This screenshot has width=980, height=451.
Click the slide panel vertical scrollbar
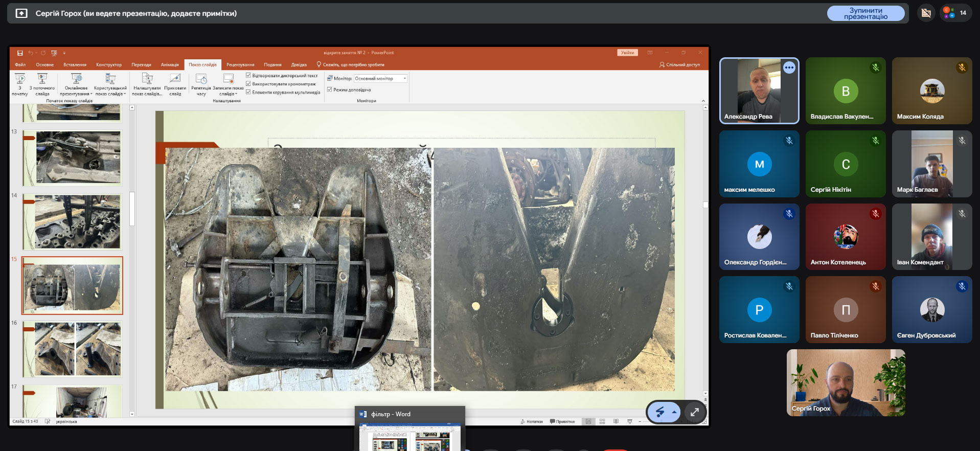[x=132, y=209]
